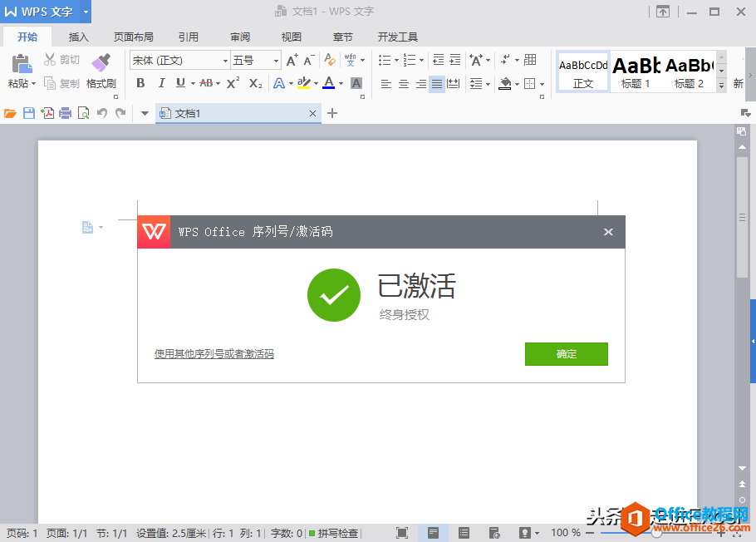This screenshot has width=756, height=542.
Task: Toggle page layout view in status bar
Action: pos(433,533)
